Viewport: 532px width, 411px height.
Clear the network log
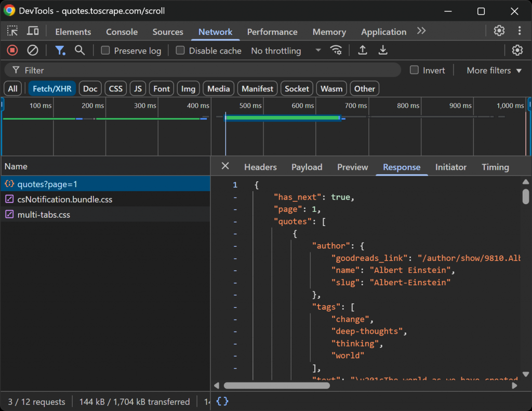(x=33, y=50)
